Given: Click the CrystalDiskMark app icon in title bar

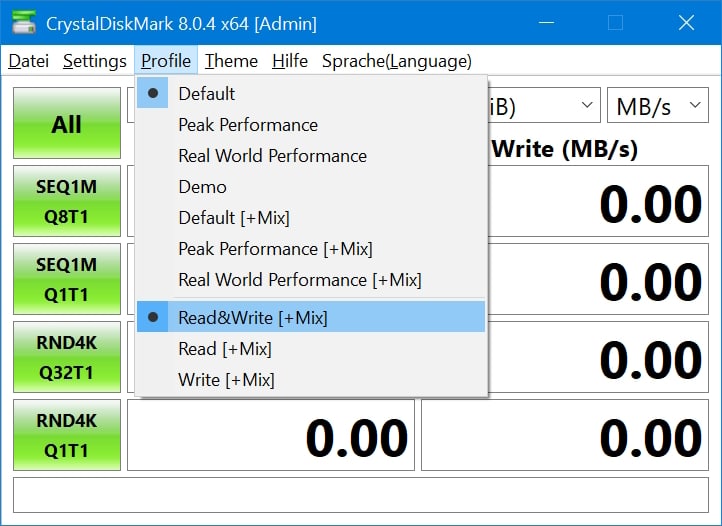Looking at the screenshot, I should point(24,23).
